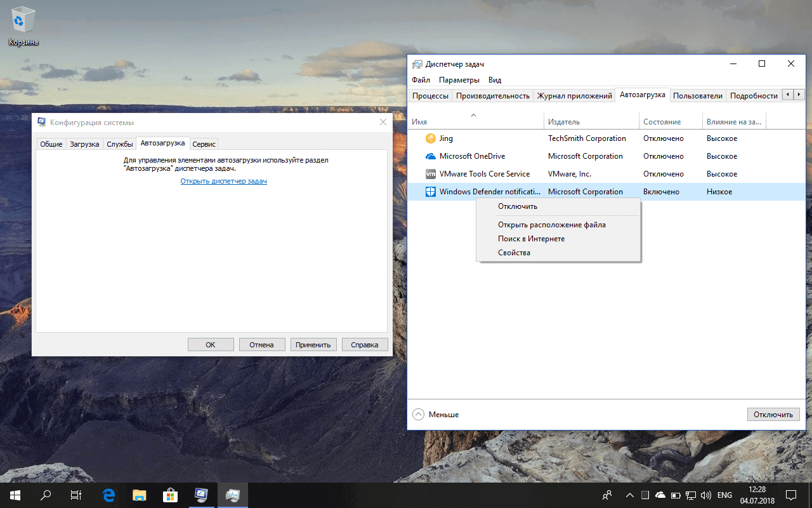Sort startup list by Имя column
812x508 pixels.
(x=476, y=121)
